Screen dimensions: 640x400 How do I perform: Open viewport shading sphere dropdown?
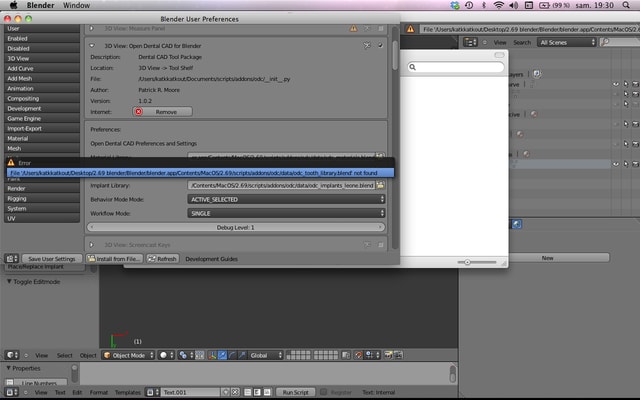pos(166,355)
